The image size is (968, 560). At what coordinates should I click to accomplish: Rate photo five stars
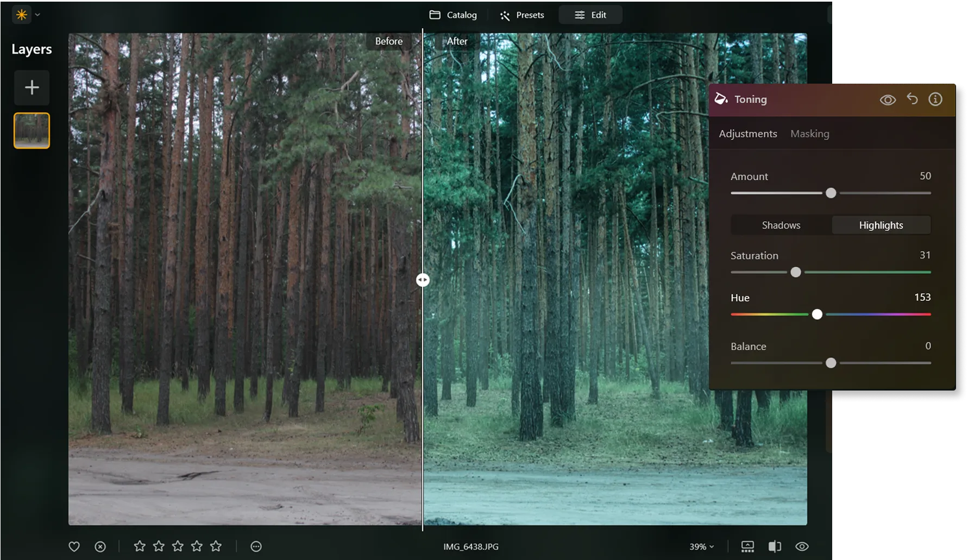click(x=216, y=546)
